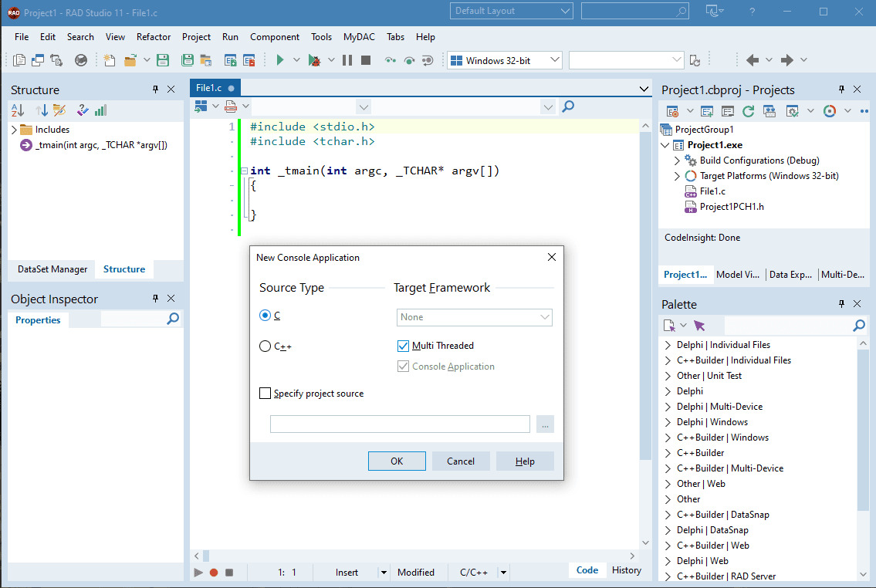Uncheck the Multi Threaded checkbox
This screenshot has width=876, height=588.
coord(403,346)
